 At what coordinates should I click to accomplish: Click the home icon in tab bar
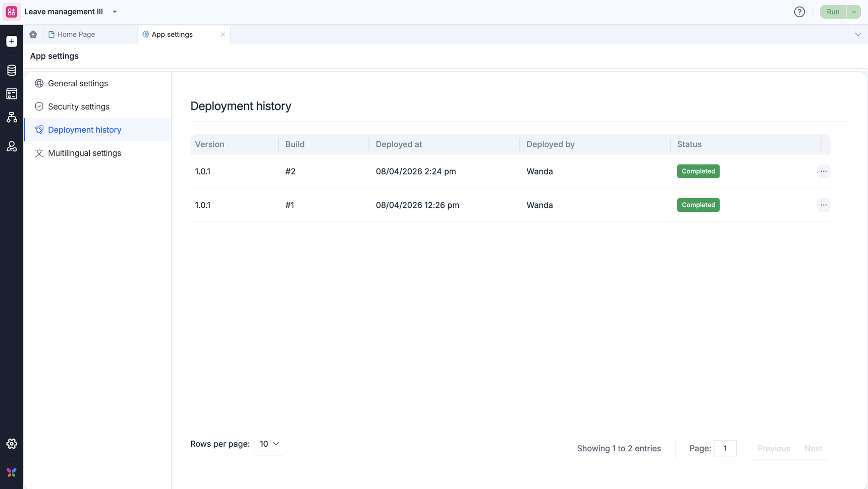click(33, 34)
